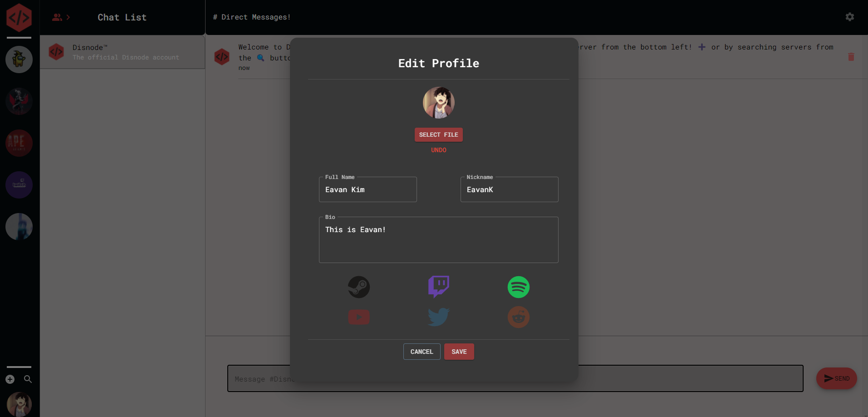This screenshot has height=417, width=868.
Task: Open the Apex Legends server icon
Action: [19, 143]
